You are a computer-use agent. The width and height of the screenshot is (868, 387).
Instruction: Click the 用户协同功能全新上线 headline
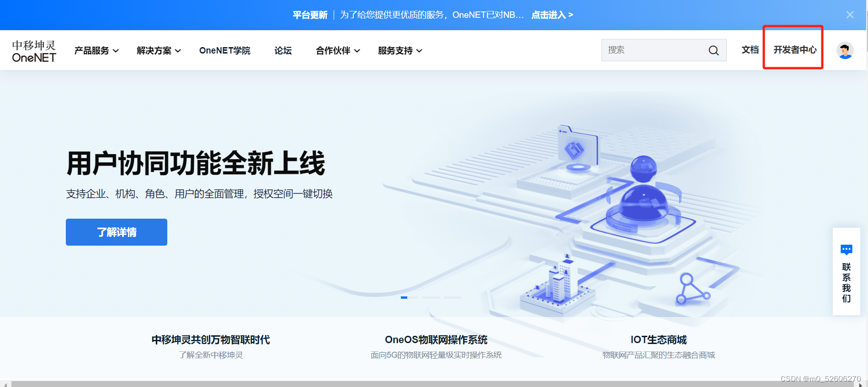tap(196, 163)
